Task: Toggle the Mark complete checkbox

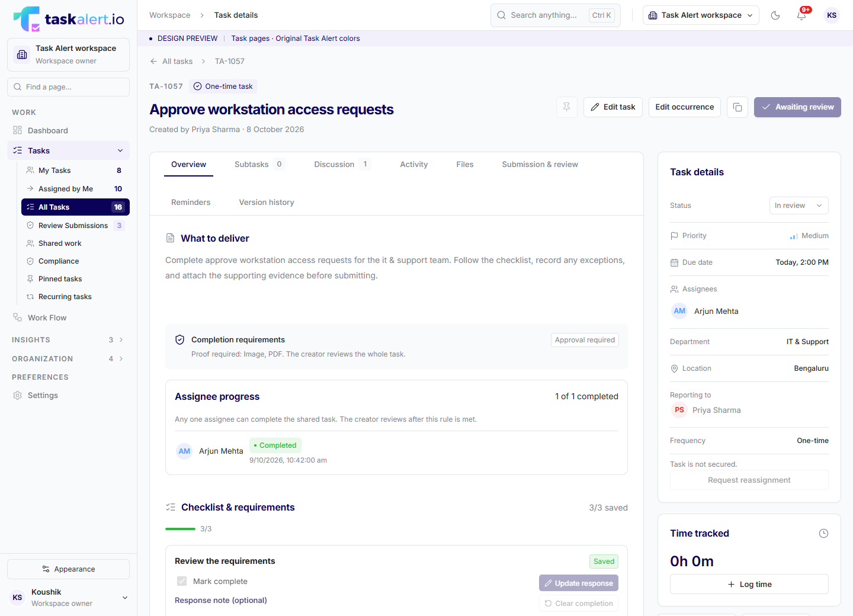Action: click(182, 582)
